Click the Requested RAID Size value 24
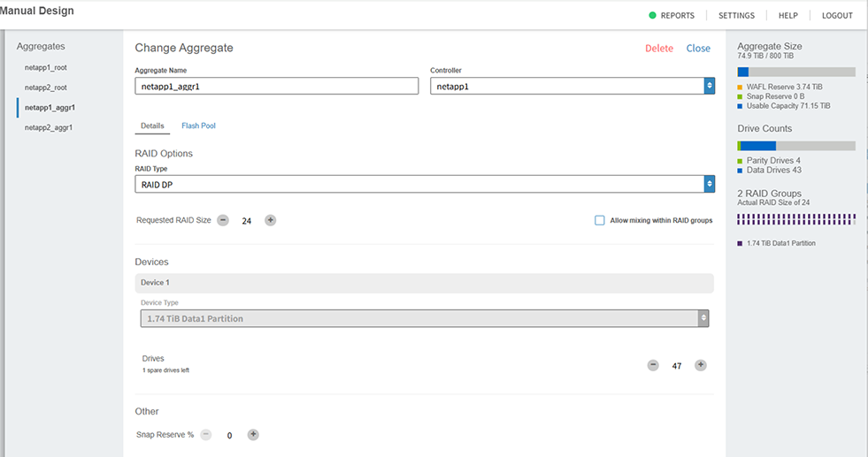Viewport: 868px width, 457px height. click(x=246, y=221)
